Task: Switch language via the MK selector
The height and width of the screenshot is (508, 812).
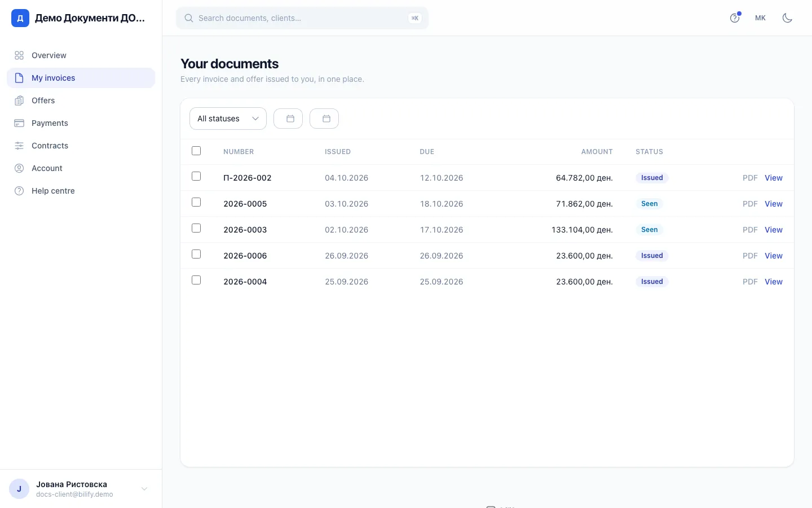Action: click(x=760, y=18)
